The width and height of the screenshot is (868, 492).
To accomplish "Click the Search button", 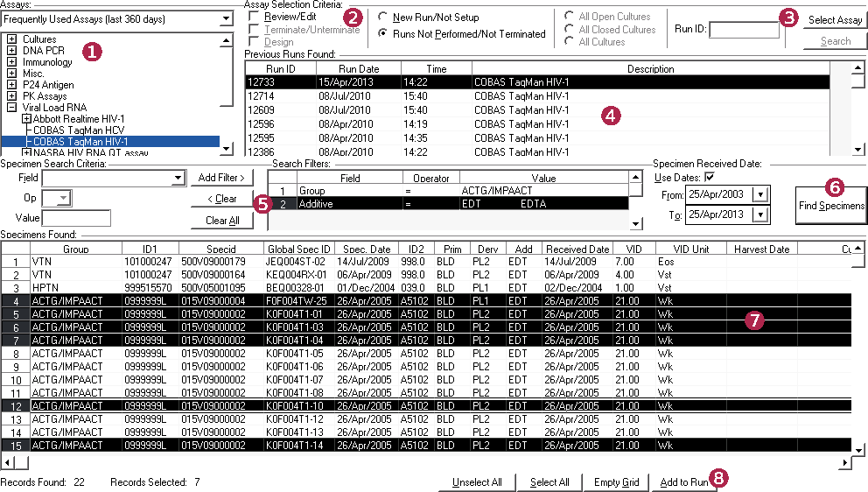I will 836,41.
